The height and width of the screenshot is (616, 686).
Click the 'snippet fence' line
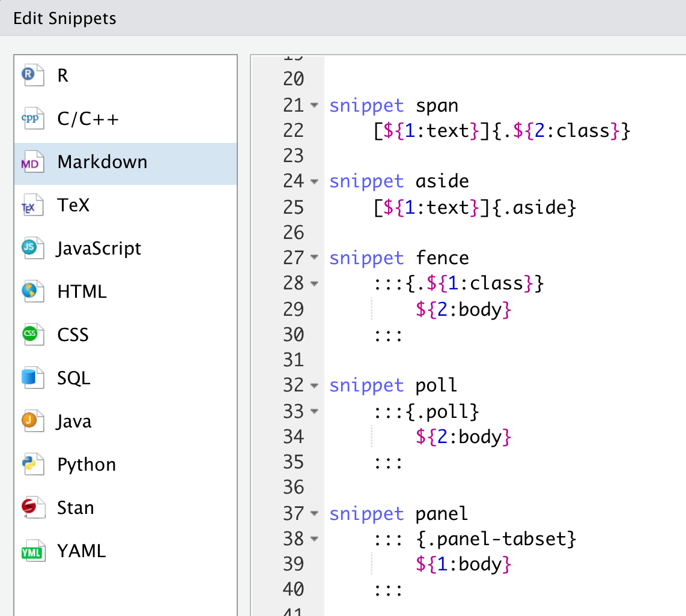point(399,258)
